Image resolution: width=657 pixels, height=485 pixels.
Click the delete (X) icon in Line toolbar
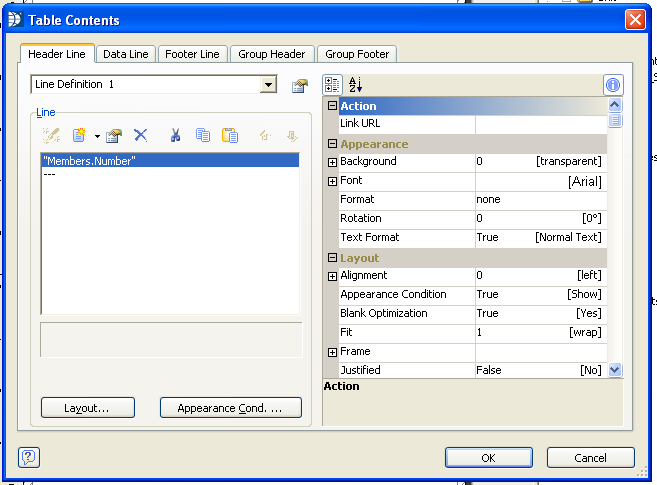click(x=141, y=135)
